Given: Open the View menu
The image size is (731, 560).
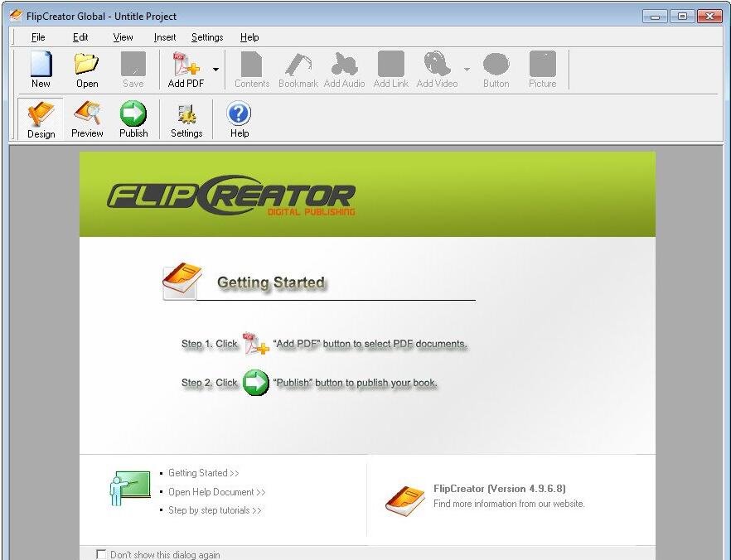Looking at the screenshot, I should pyautogui.click(x=123, y=37).
